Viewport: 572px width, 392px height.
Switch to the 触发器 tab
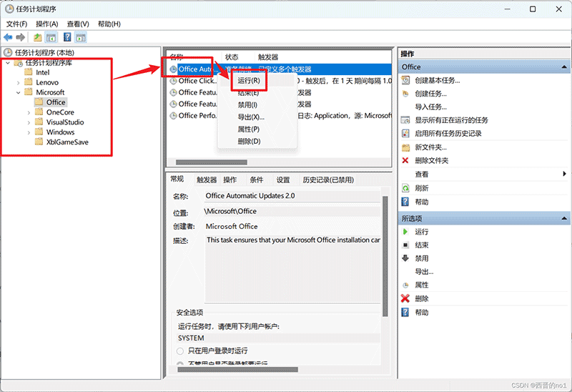point(207,180)
